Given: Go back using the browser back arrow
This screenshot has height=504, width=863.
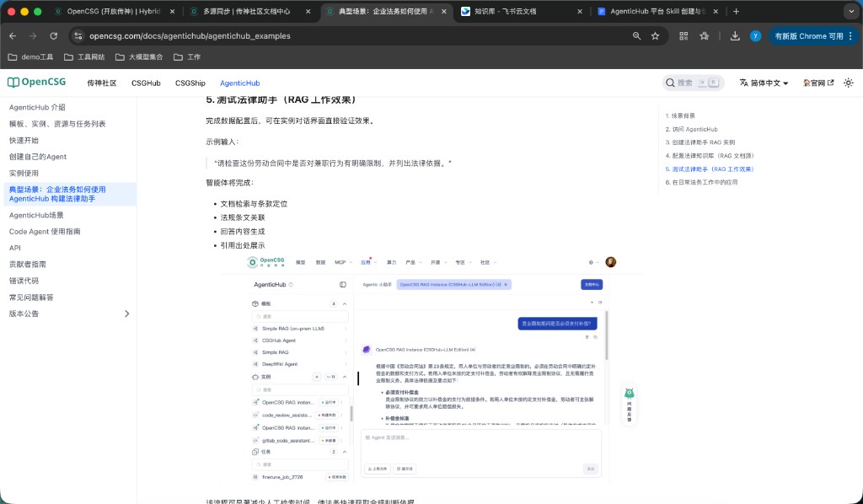Looking at the screenshot, I should coord(13,37).
